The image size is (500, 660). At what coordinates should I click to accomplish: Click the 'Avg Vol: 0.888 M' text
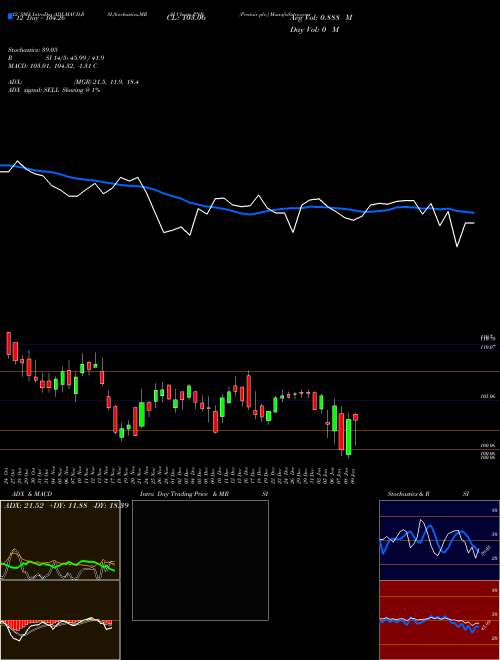[x=321, y=18]
